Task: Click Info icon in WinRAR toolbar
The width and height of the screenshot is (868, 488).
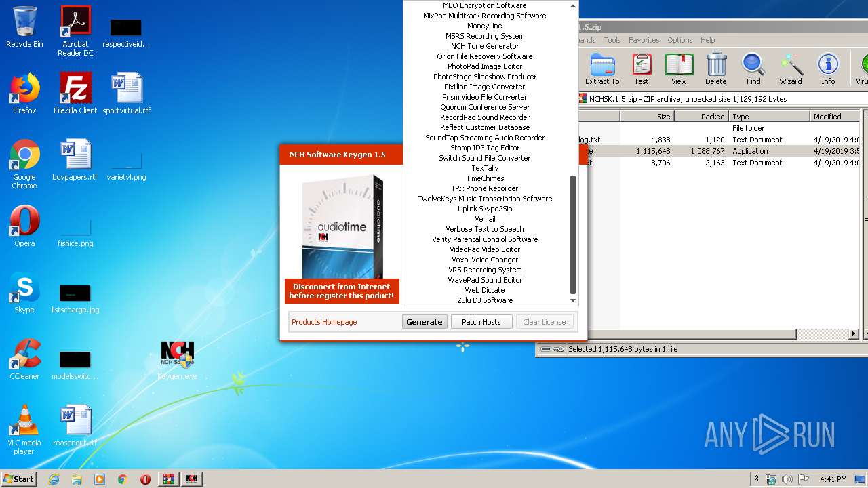Action: [828, 69]
